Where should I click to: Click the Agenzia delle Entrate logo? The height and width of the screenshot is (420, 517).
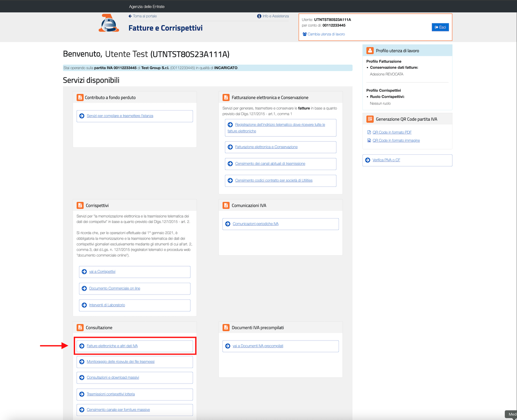[x=109, y=23]
